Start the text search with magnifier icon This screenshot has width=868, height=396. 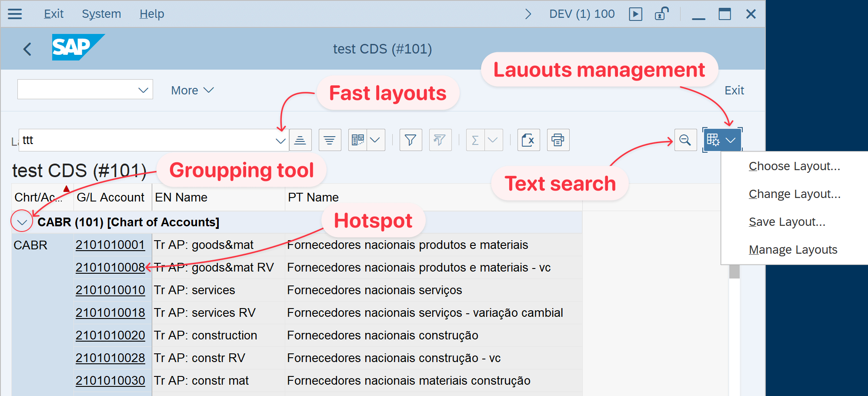tap(685, 140)
